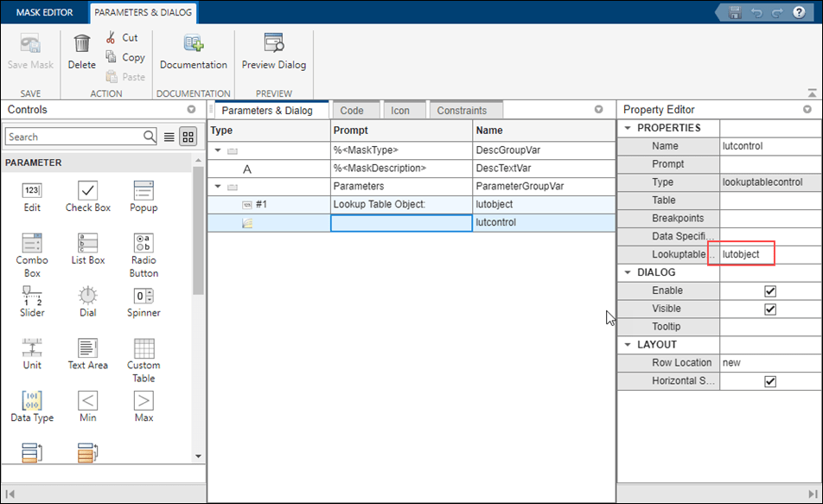Open the Code tab
Screen dimensions: 823x504
coord(352,111)
